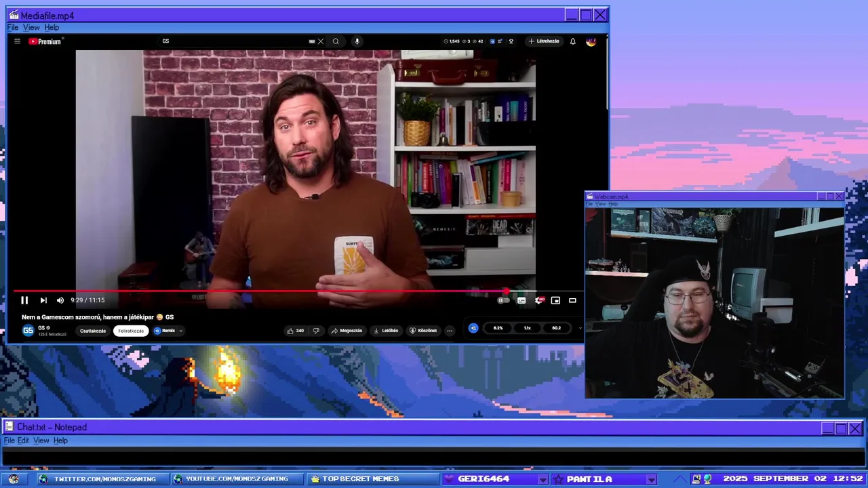Screen dimensions: 868x488
Task: Open Help menu in Mediafile.mp4 window
Action: [52, 28]
